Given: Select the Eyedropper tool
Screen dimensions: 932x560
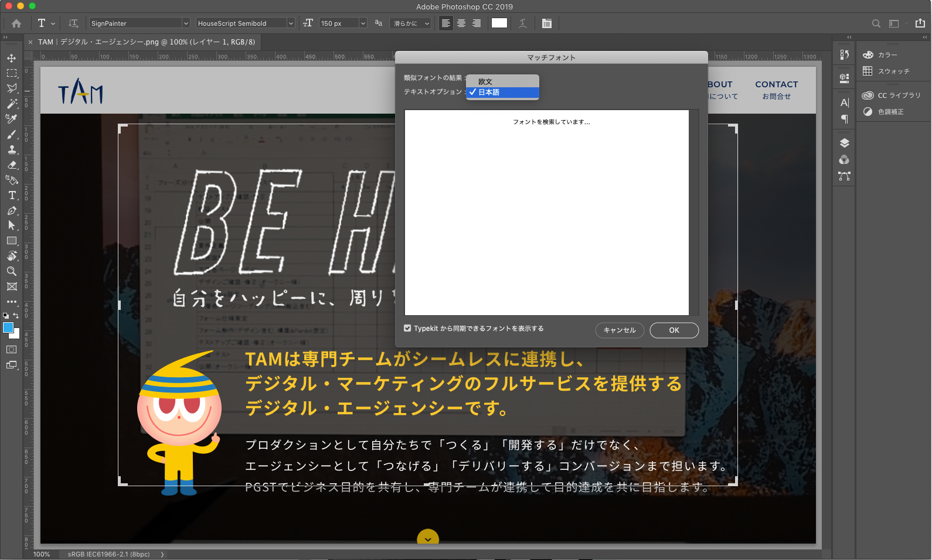Looking at the screenshot, I should [x=12, y=119].
